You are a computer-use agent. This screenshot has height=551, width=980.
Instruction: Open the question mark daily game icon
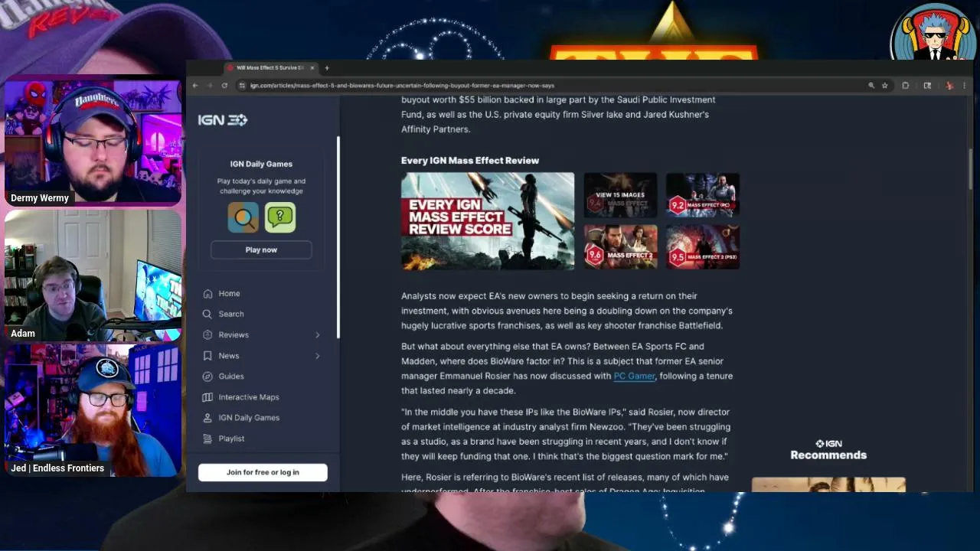[x=280, y=217]
